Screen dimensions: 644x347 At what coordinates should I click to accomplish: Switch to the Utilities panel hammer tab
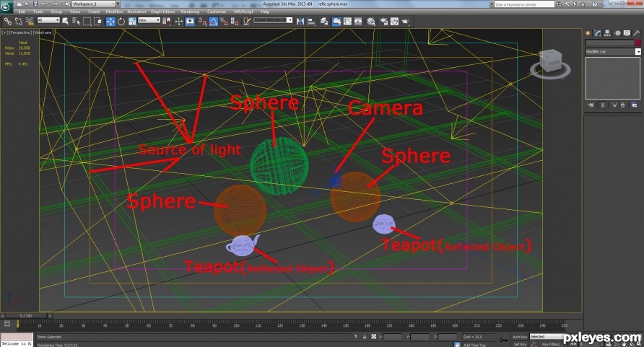tap(637, 33)
